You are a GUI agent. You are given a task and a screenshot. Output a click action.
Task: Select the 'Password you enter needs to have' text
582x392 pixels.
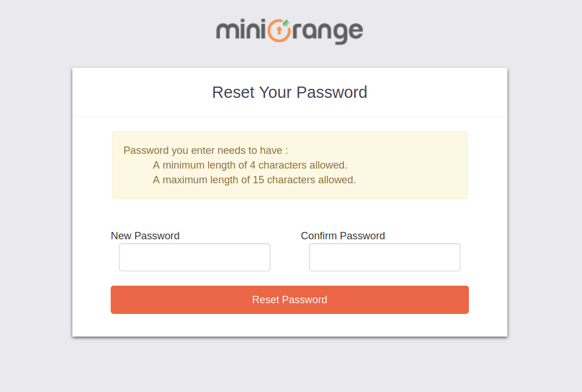[x=205, y=150]
